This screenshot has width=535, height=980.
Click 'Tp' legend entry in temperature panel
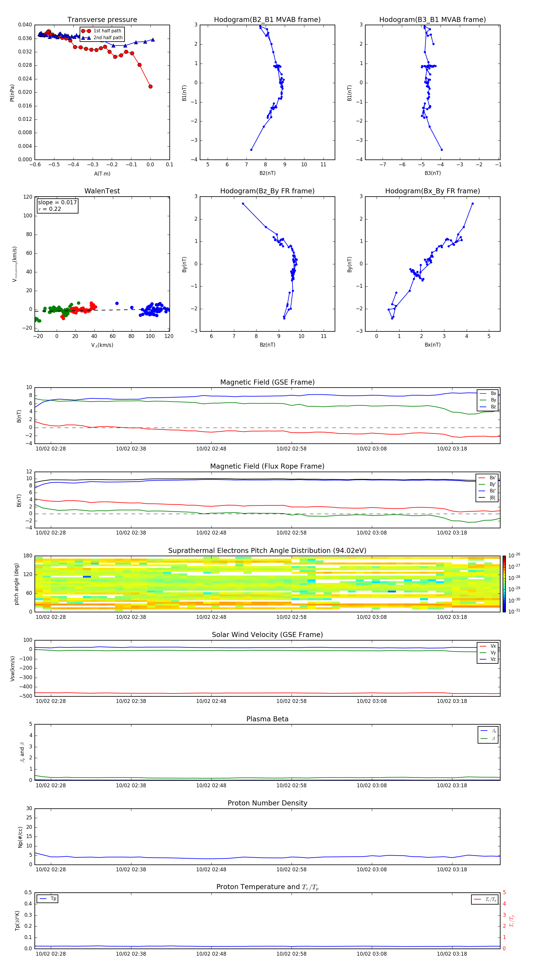point(48,899)
